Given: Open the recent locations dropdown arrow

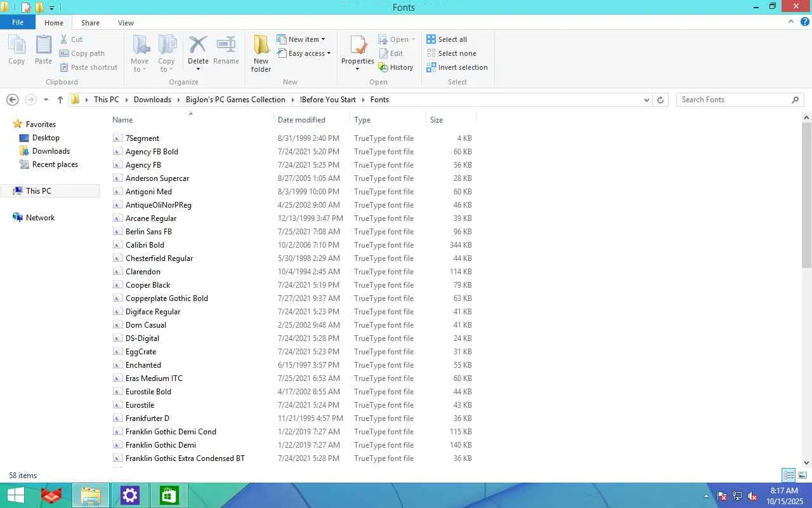Looking at the screenshot, I should point(46,100).
